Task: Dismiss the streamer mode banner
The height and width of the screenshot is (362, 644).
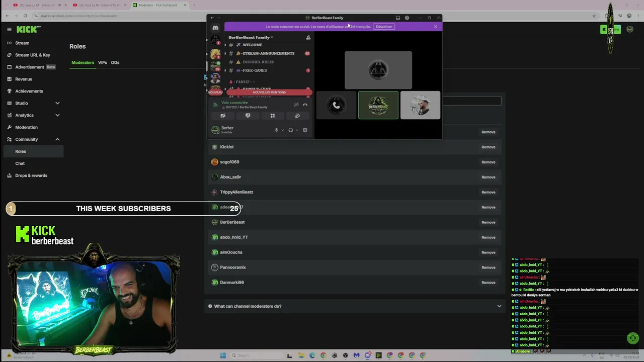Action: [x=436, y=27]
